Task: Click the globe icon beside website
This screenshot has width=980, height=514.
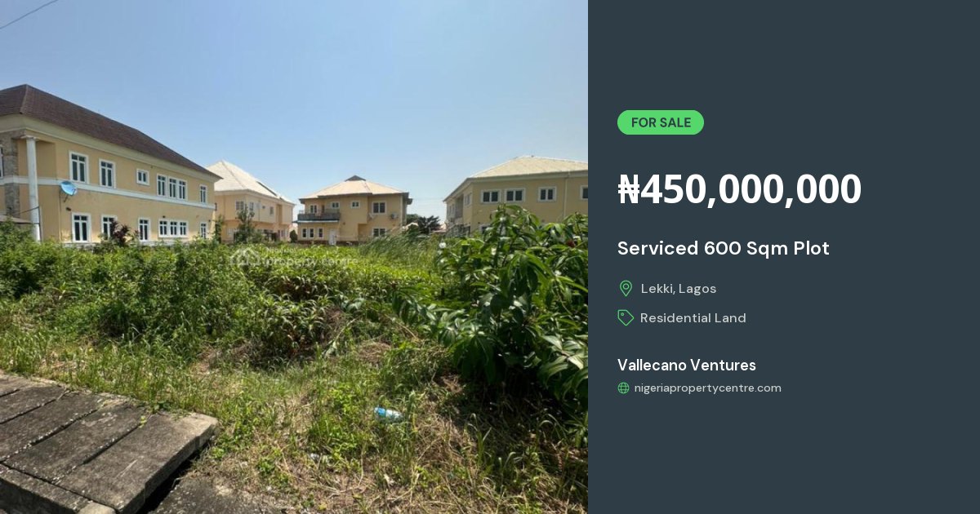Action: click(x=623, y=388)
